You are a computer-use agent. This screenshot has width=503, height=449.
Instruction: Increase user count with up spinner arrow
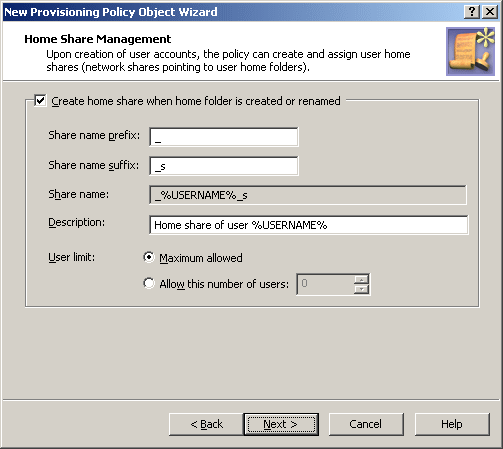click(x=361, y=279)
